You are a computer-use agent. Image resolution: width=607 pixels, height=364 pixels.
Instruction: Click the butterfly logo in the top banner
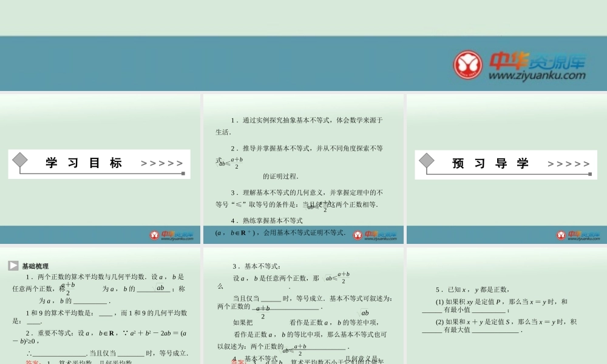[467, 64]
